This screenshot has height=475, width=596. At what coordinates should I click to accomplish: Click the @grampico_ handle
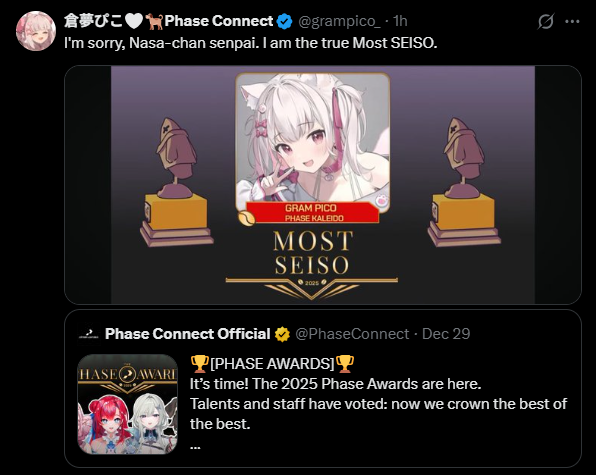pos(339,21)
